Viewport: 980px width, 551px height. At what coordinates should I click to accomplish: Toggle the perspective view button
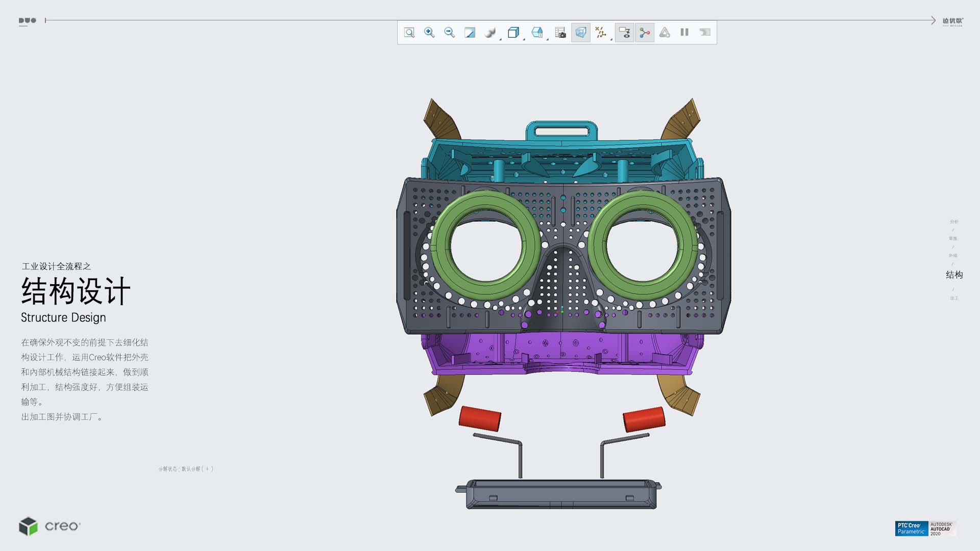pyautogui.click(x=580, y=33)
